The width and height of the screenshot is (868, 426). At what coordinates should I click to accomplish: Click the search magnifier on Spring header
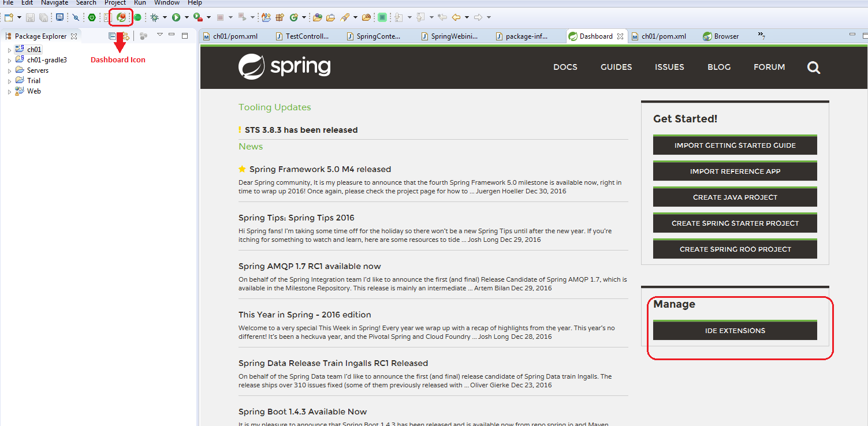[814, 68]
